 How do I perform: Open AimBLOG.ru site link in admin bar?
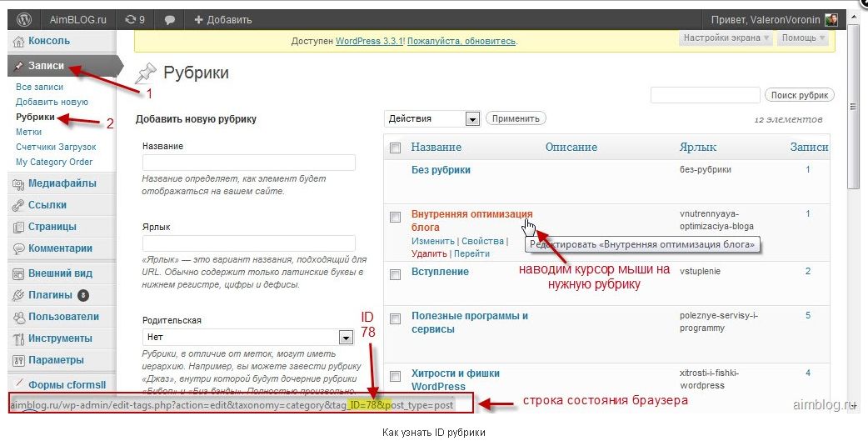[x=77, y=20]
